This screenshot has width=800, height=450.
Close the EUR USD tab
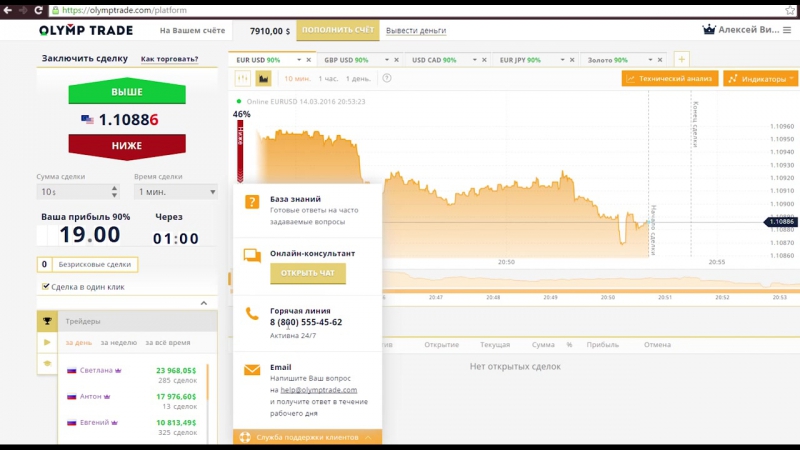click(x=309, y=60)
